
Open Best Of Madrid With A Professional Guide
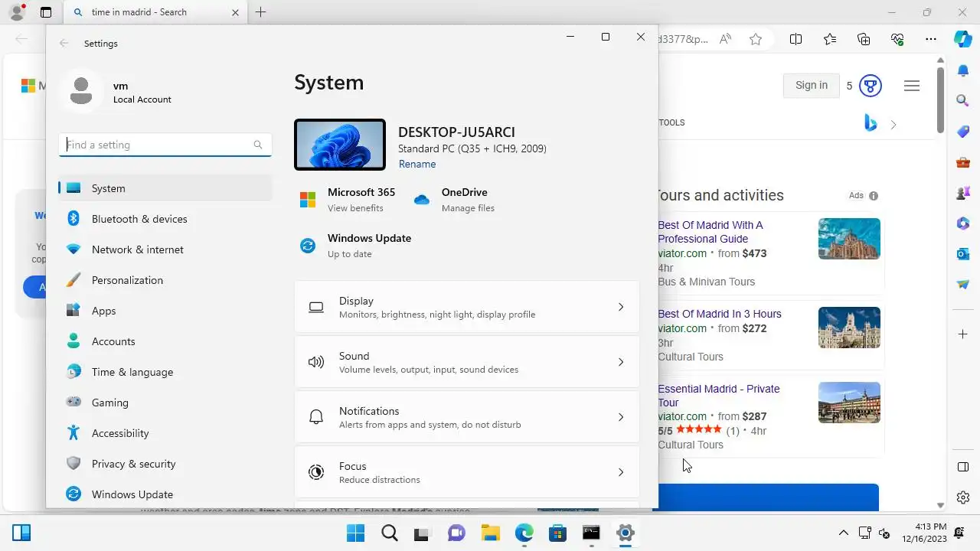click(710, 232)
